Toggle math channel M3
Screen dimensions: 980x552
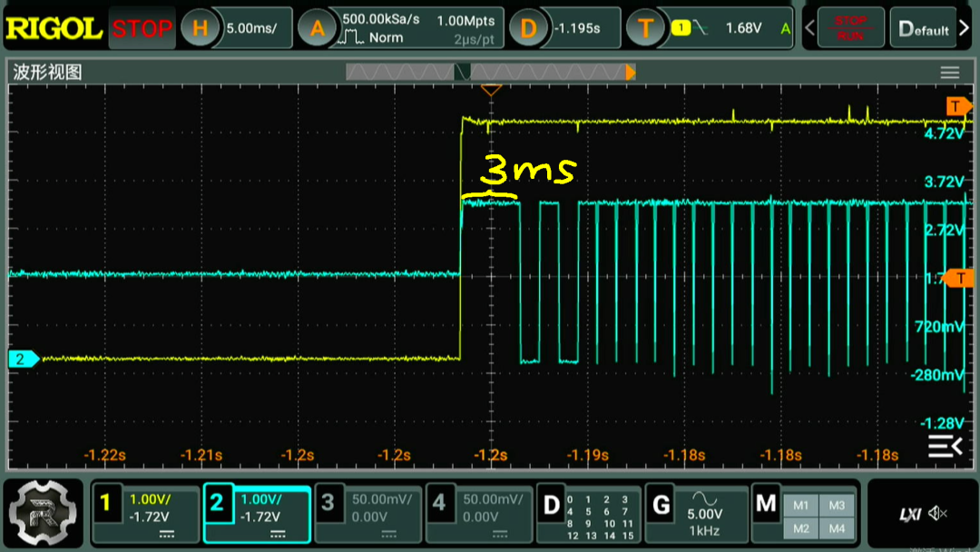[x=837, y=505]
